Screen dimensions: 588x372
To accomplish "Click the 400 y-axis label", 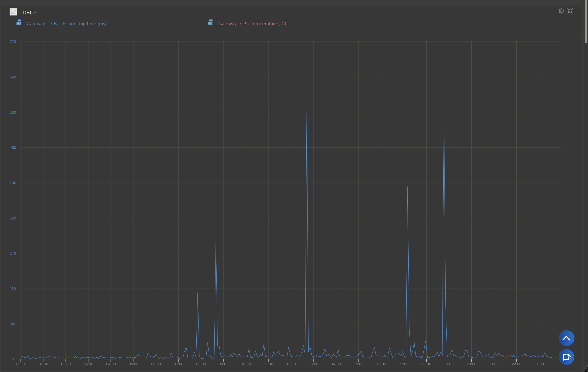I will coord(13,183).
